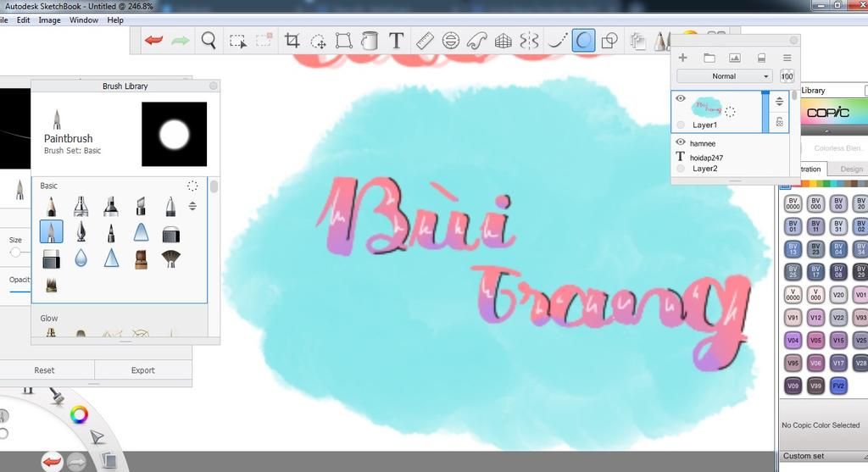The image size is (868, 472).
Task: Select the French Curve tool
Action: point(476,41)
